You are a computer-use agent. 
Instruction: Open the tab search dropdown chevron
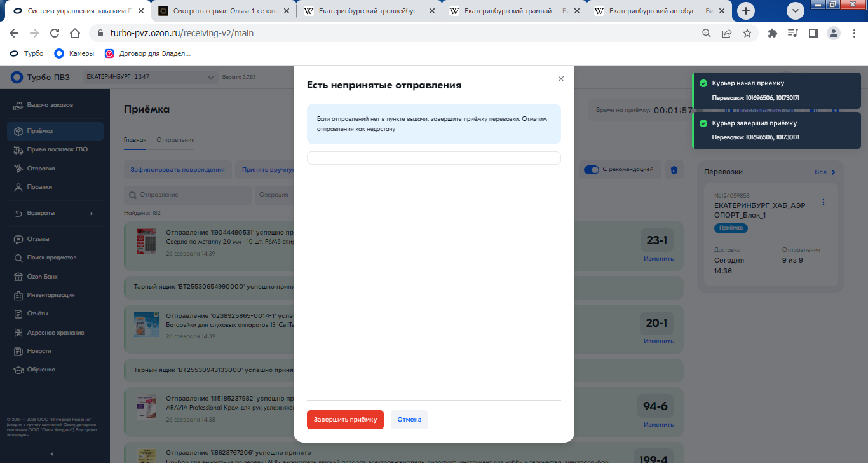coord(795,11)
